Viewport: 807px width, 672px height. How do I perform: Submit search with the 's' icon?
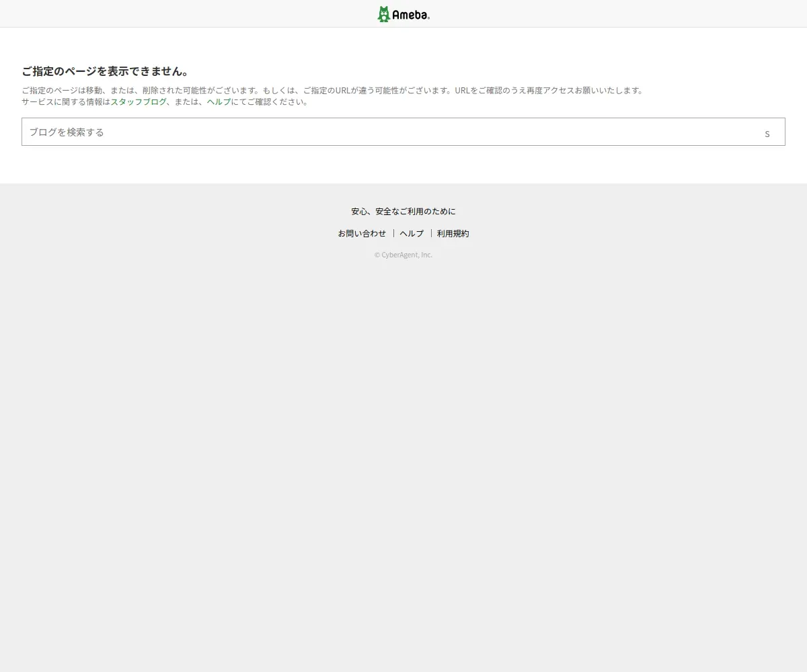[767, 133]
